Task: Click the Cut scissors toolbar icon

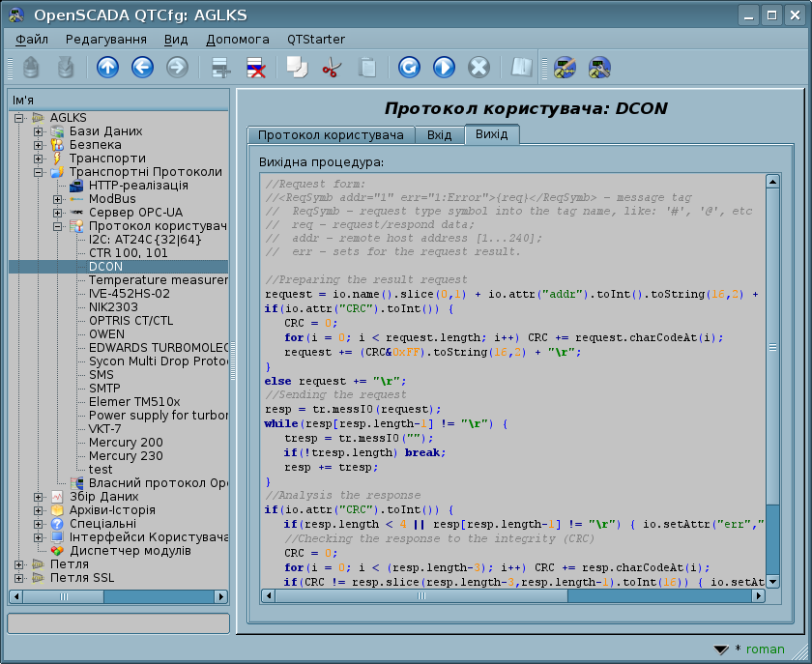Action: 332,67
